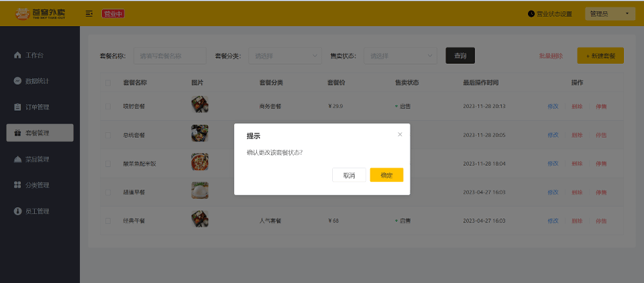644x283 pixels.
Task: Open 营业状态设置 with the clock icon
Action: pos(531,13)
